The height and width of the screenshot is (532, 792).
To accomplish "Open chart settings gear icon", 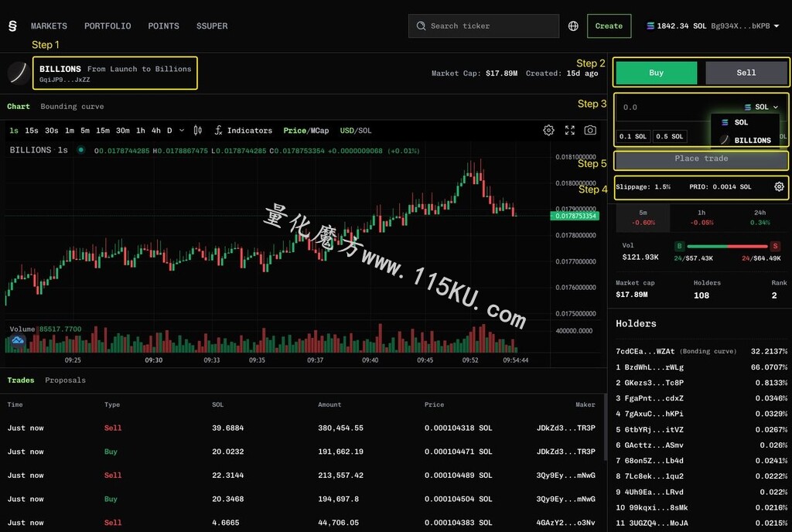I will (x=548, y=130).
